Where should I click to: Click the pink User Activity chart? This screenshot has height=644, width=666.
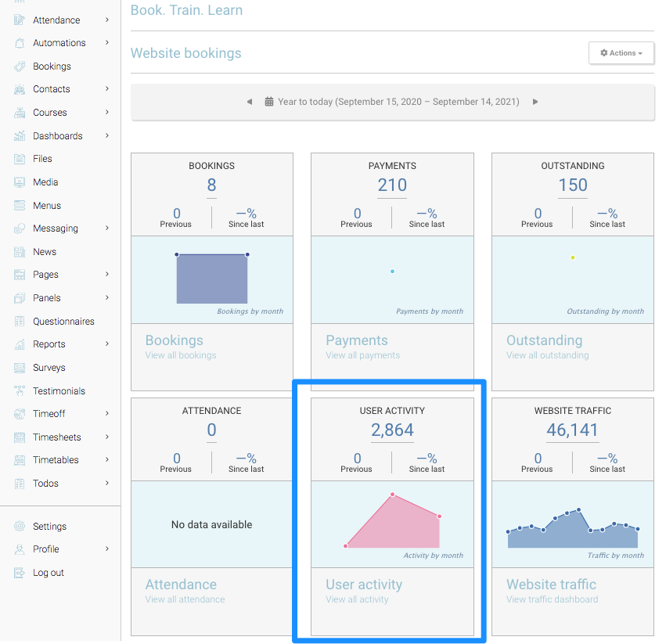pyautogui.click(x=392, y=523)
